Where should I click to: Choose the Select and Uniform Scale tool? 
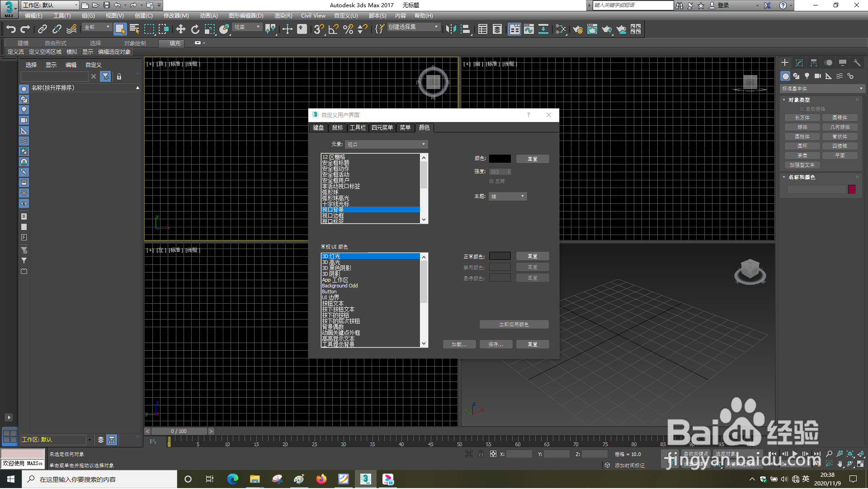click(210, 29)
